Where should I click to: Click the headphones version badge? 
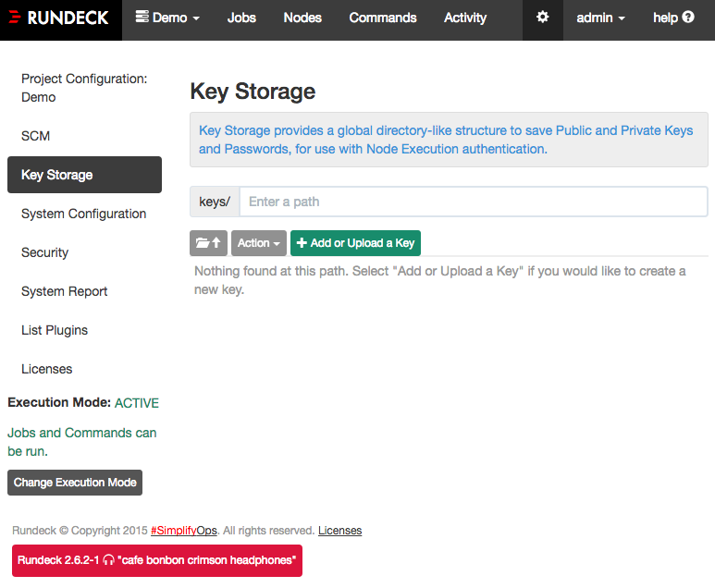156,560
